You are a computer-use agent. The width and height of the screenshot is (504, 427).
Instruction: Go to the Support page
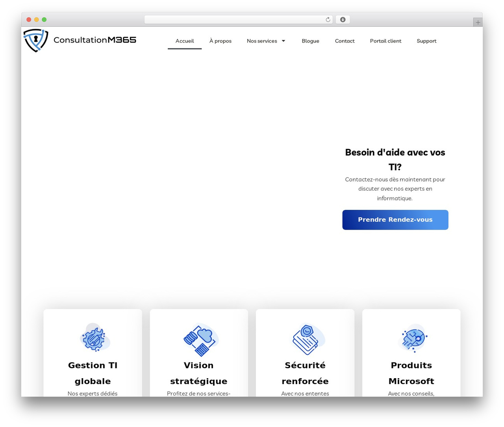click(x=426, y=41)
